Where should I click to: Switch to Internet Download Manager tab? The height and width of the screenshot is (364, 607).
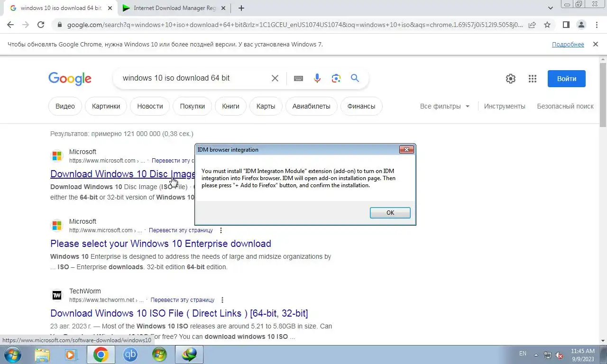(x=170, y=8)
